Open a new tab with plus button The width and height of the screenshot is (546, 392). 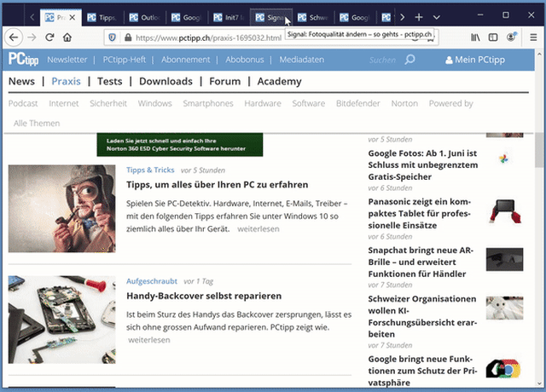pos(419,17)
